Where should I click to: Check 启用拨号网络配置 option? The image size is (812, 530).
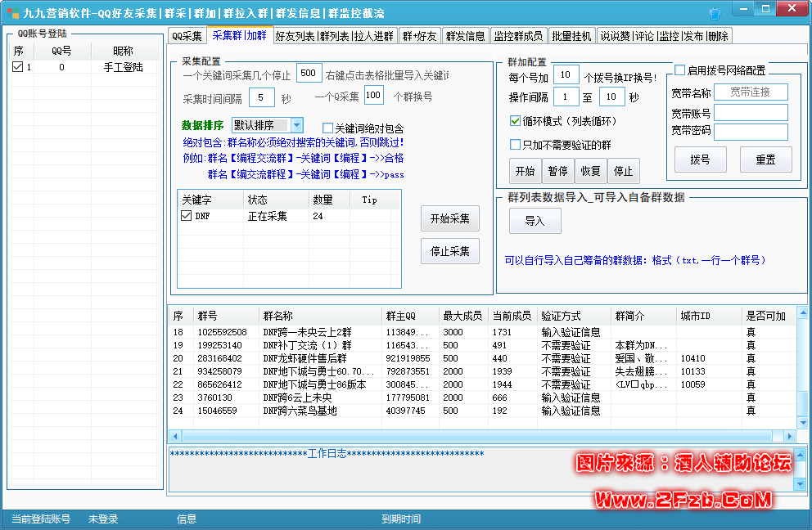pyautogui.click(x=679, y=70)
